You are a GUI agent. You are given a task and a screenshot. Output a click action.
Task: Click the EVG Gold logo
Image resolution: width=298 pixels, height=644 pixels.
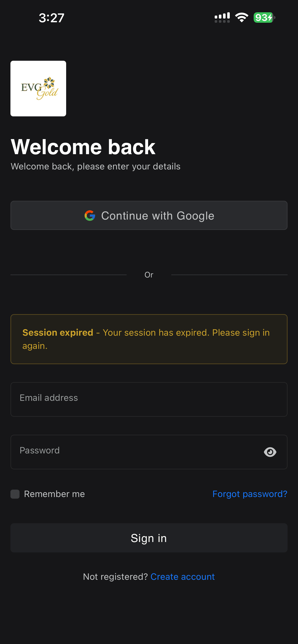coord(38,88)
